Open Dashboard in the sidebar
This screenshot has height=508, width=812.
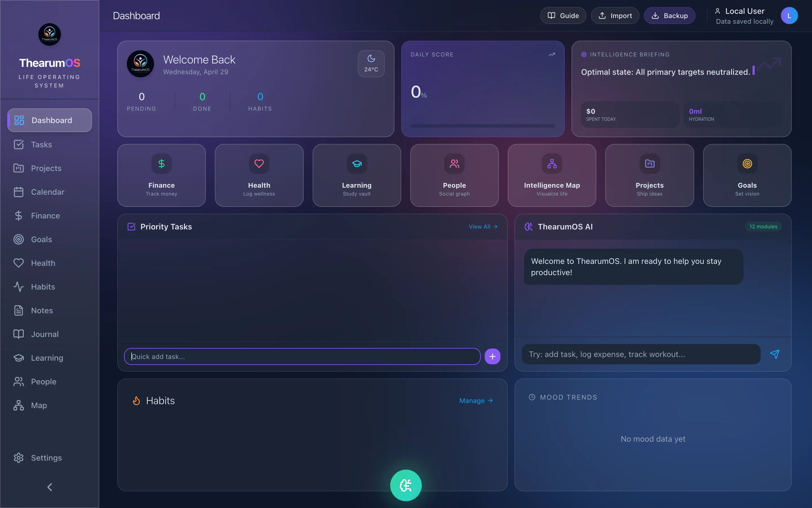[50, 120]
